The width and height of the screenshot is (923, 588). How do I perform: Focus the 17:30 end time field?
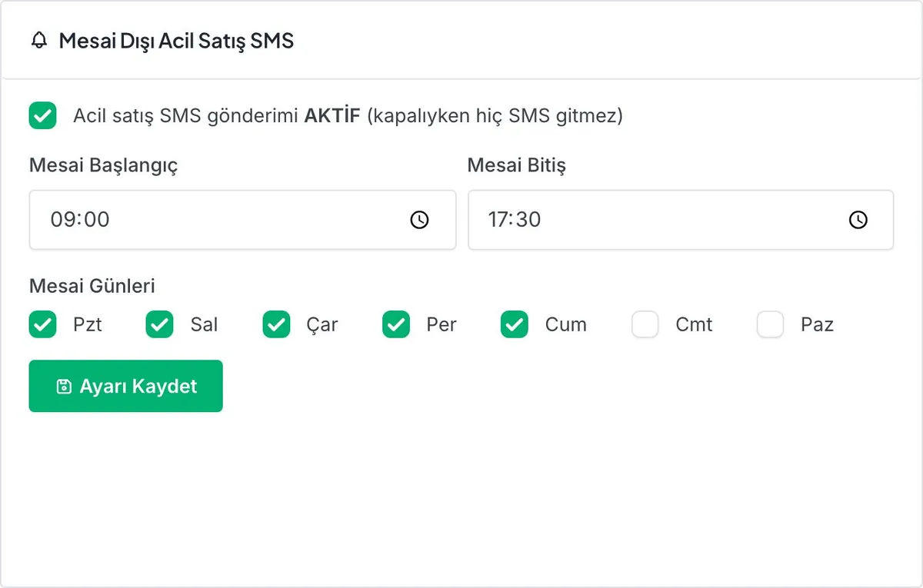click(x=681, y=220)
